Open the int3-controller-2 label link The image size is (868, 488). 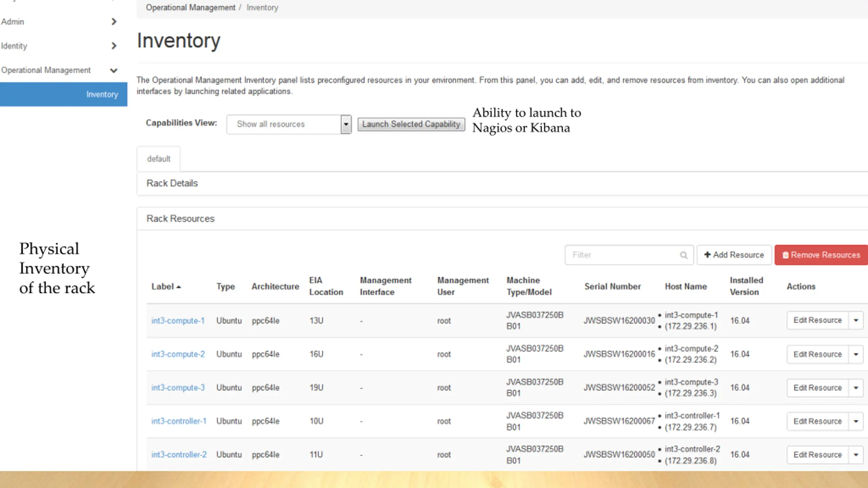tap(179, 455)
